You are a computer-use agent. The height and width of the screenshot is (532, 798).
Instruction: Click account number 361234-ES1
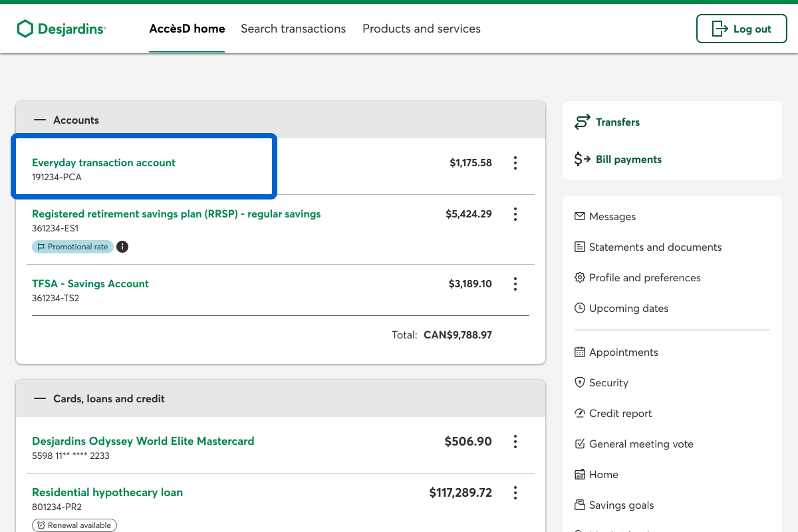[55, 229]
